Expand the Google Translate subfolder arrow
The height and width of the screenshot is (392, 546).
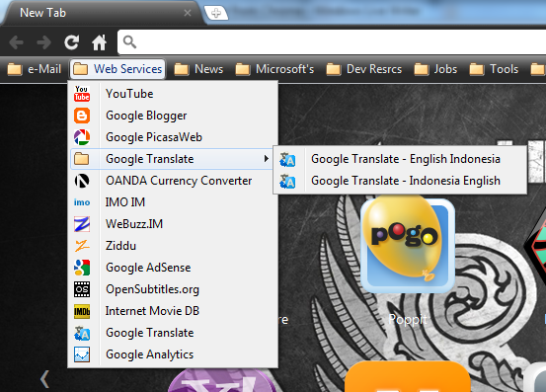pyautogui.click(x=266, y=159)
